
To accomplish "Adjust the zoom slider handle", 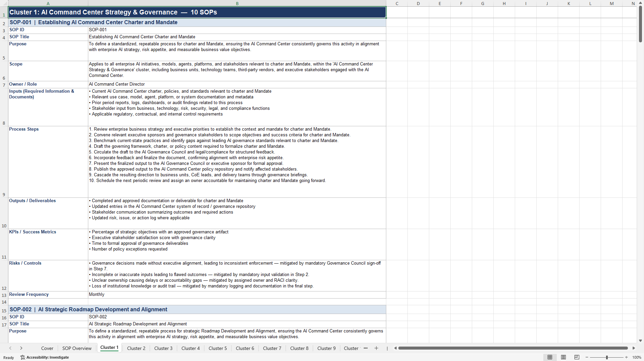I will tap(607, 357).
